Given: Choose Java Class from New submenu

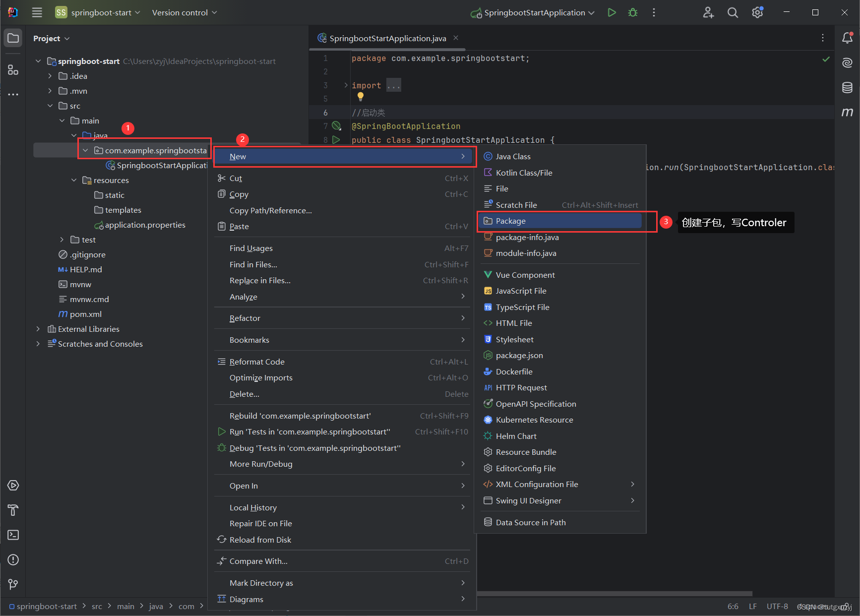Looking at the screenshot, I should [x=560, y=156].
